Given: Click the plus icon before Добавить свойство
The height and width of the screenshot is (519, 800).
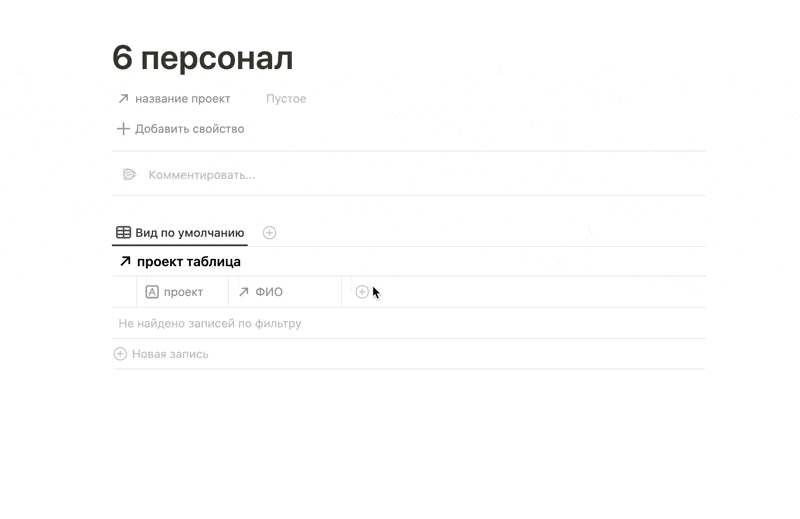Looking at the screenshot, I should (x=123, y=129).
